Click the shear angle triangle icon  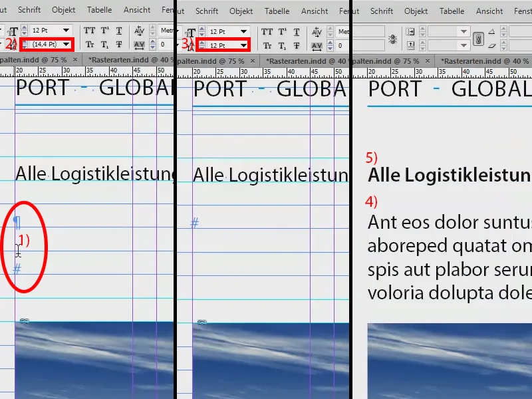click(491, 31)
